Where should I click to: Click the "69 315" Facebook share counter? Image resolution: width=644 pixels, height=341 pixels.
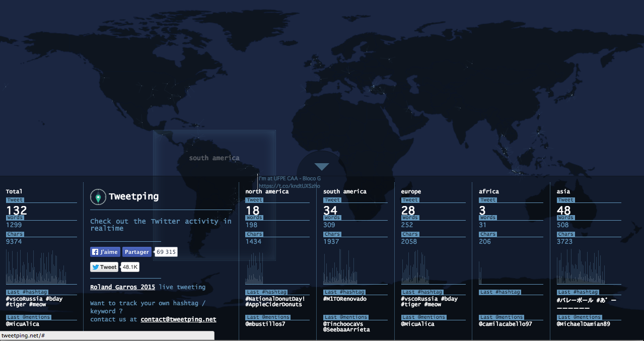click(166, 251)
